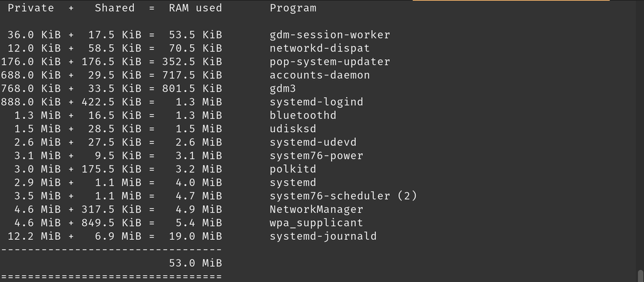
Task: Click the gdm3 program name
Action: pos(283,89)
